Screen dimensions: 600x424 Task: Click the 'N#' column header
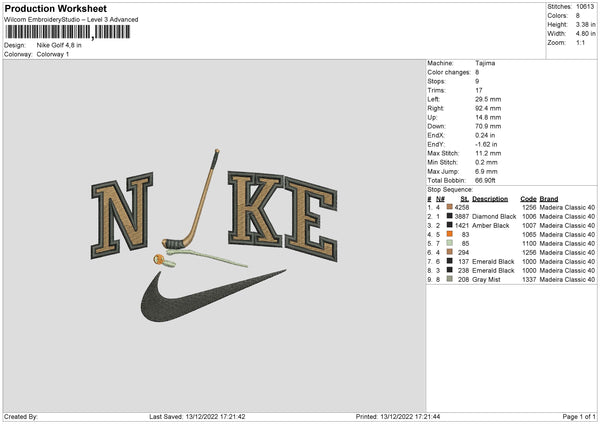440,199
